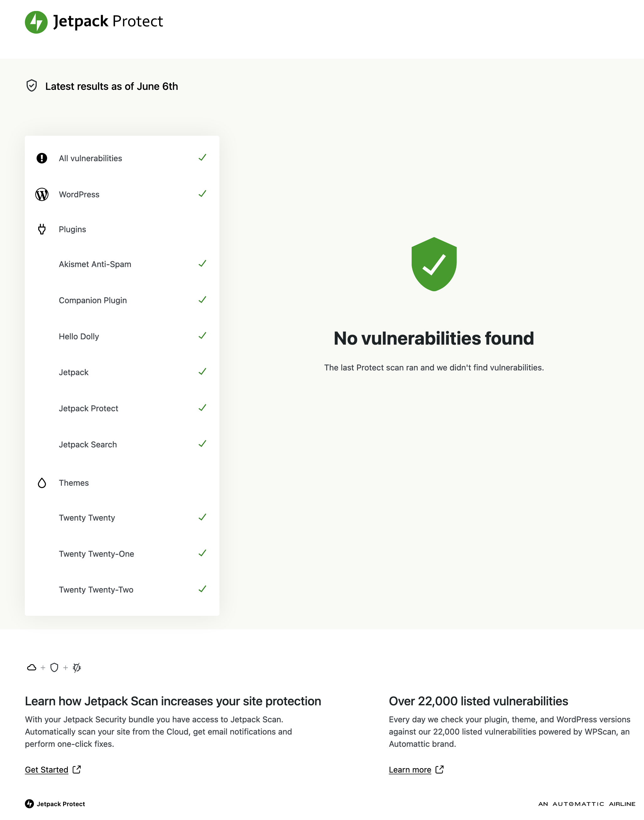Viewport: 644px width, 820px height.
Task: Open the Hello Dolly plugin entry
Action: 79,336
